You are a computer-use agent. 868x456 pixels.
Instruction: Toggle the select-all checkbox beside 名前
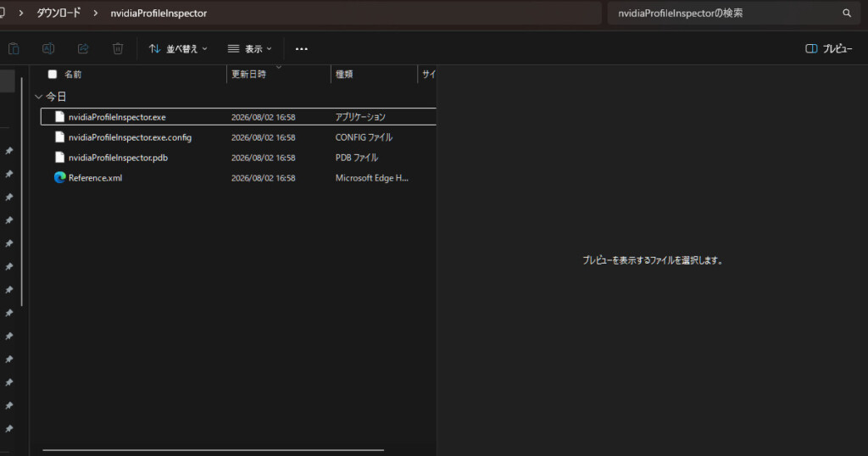pyautogui.click(x=52, y=74)
